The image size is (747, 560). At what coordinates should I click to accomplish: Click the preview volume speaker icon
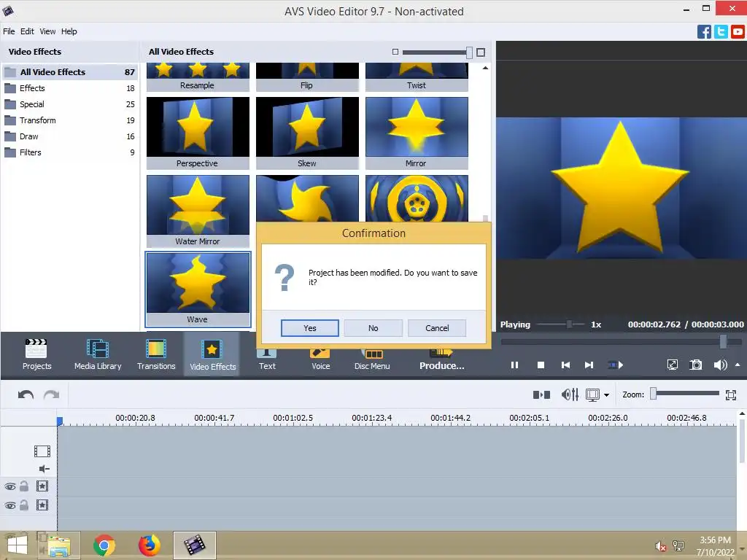coord(720,365)
